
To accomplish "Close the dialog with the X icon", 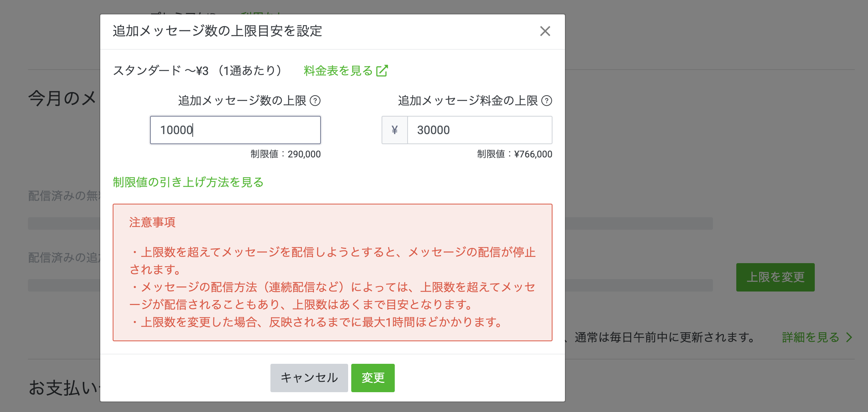I will pyautogui.click(x=545, y=31).
